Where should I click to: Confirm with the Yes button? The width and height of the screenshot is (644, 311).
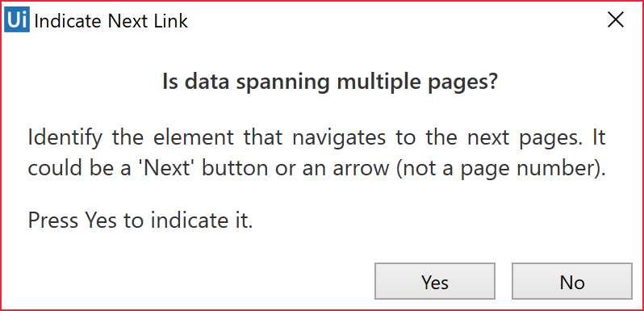pyautogui.click(x=435, y=281)
